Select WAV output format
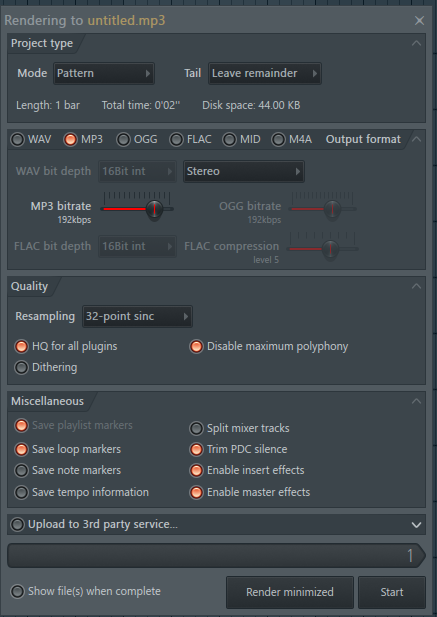 tap(17, 139)
